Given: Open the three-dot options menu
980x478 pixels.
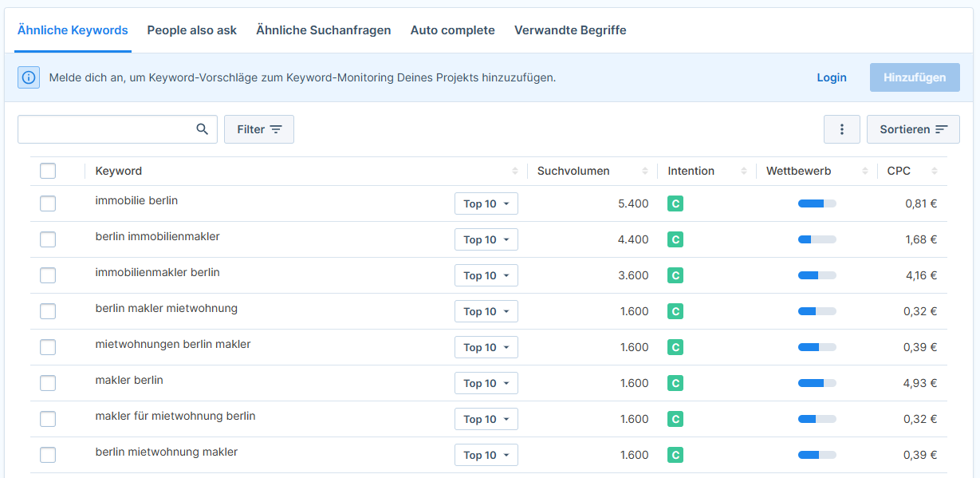Looking at the screenshot, I should (842, 129).
